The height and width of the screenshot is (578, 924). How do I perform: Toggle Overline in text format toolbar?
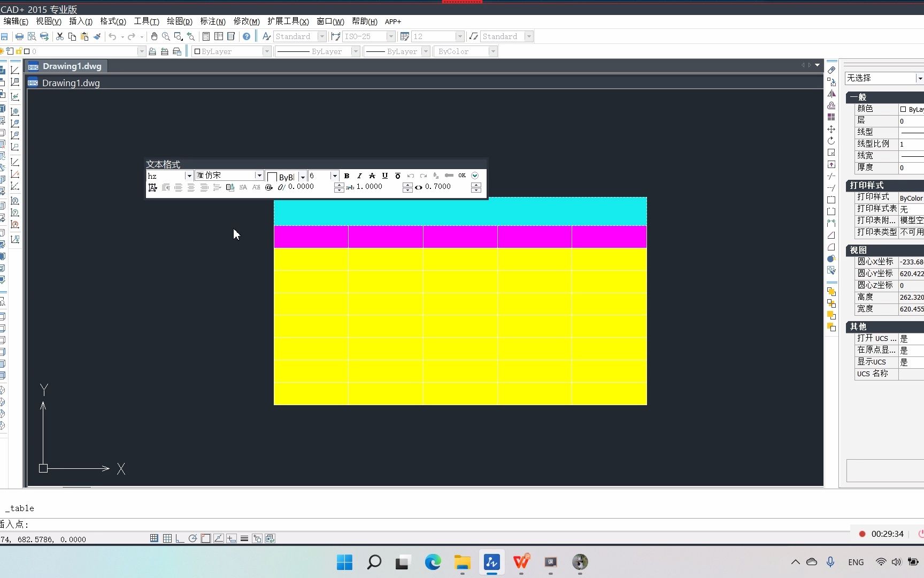click(398, 176)
